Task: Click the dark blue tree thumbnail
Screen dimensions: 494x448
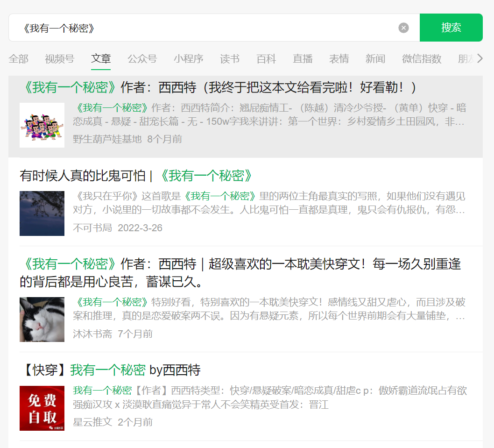Action: coord(42,213)
